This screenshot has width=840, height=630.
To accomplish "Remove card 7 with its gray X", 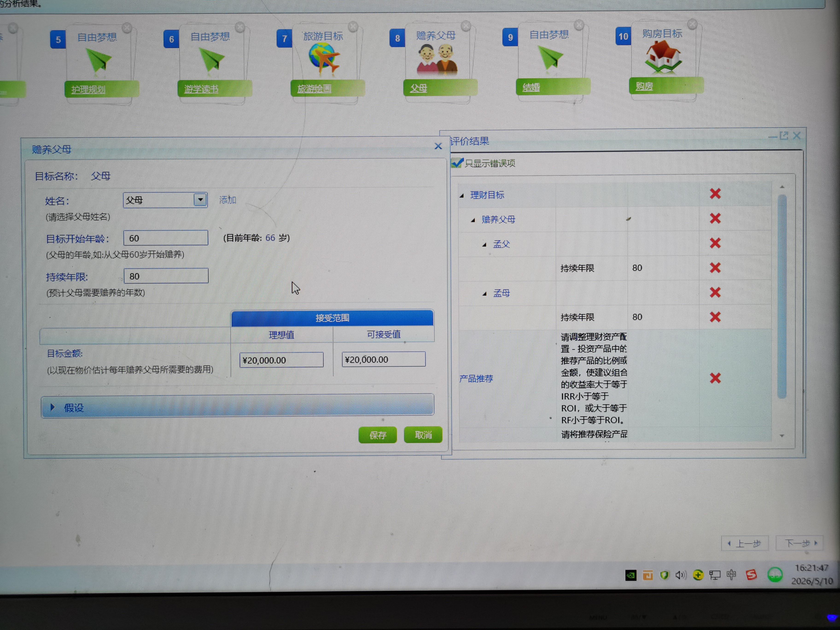I will (x=353, y=26).
